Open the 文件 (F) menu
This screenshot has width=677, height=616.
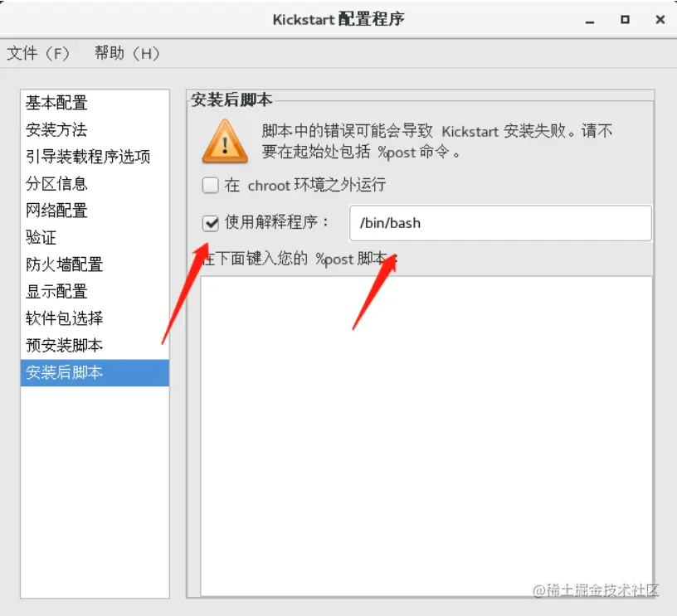[38, 54]
